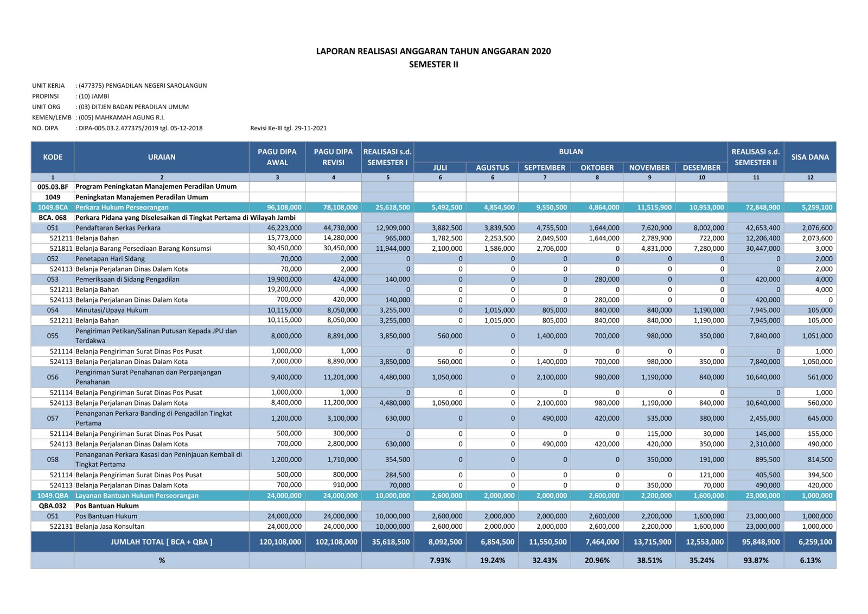The height and width of the screenshot is (614, 868).
Task: Select the 'SEMESTER II' subtitle
Action: [433, 64]
